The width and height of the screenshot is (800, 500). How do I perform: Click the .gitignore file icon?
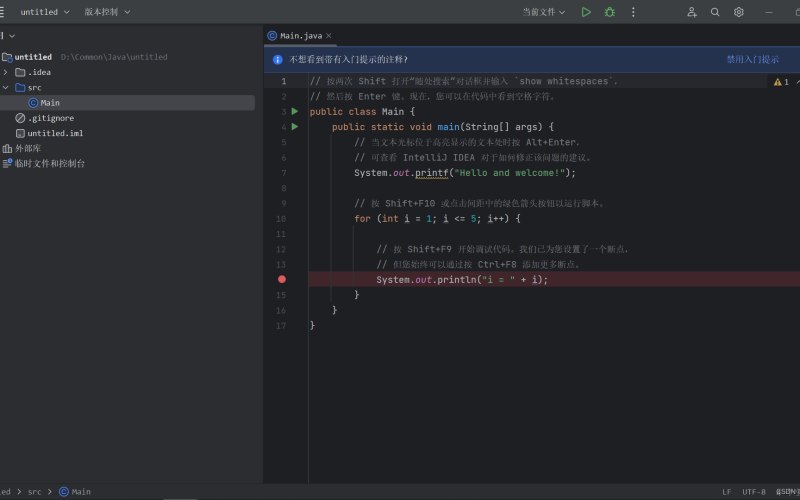(x=20, y=118)
